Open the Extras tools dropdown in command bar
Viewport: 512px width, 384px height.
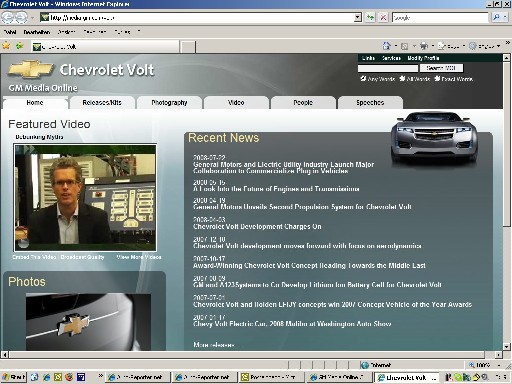[485, 46]
